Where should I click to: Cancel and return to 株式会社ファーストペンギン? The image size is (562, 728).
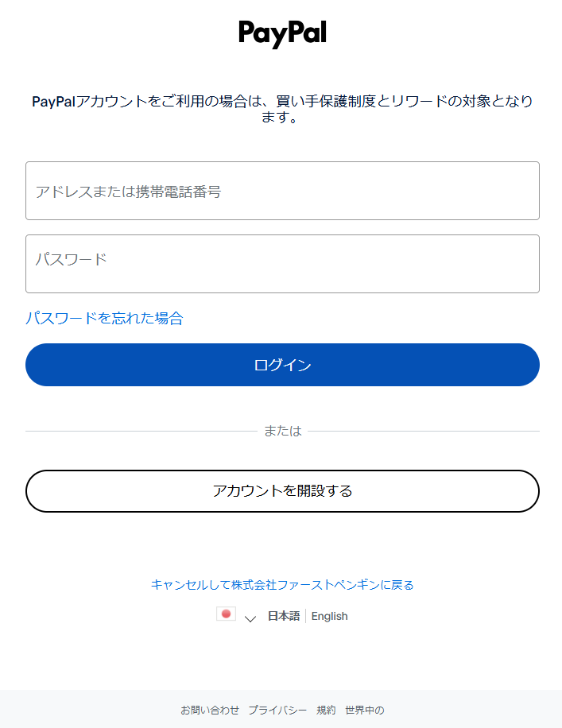pyautogui.click(x=282, y=585)
